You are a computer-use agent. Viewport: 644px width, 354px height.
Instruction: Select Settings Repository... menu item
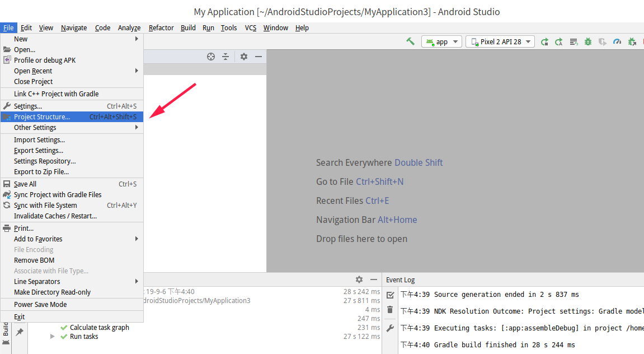point(72,161)
